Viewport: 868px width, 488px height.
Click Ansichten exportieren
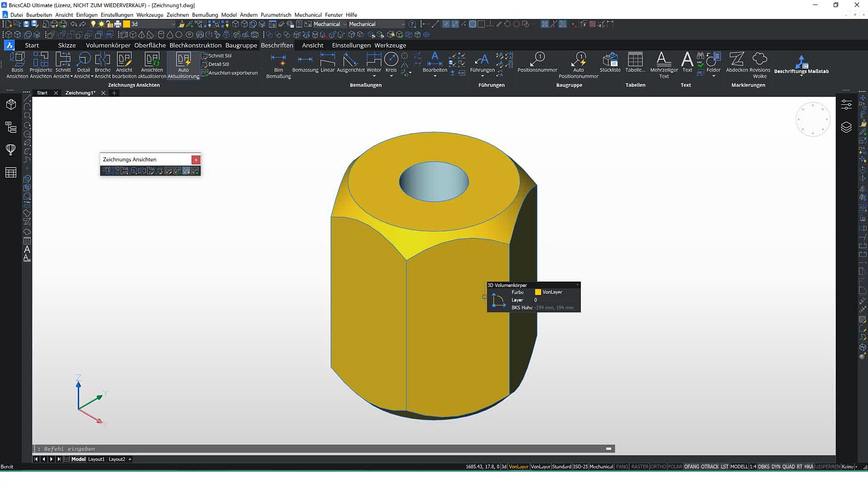tap(229, 73)
